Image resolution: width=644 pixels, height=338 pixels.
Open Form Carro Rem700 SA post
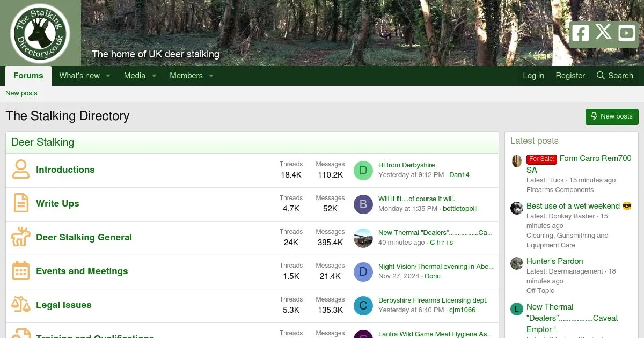click(579, 164)
